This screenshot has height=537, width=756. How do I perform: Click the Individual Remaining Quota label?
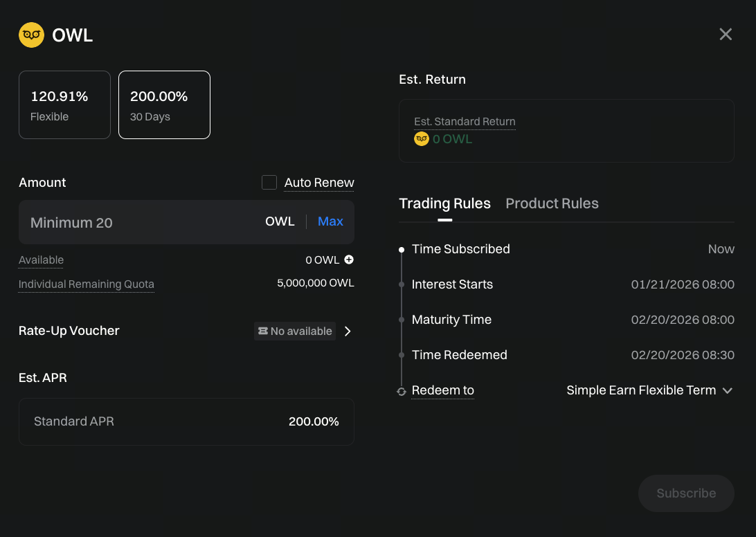pyautogui.click(x=87, y=284)
